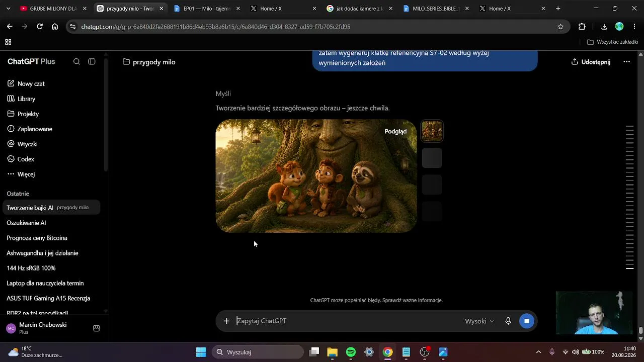644x362 pixels.
Task: Open the weather widget showing 18°C
Action: (35, 352)
